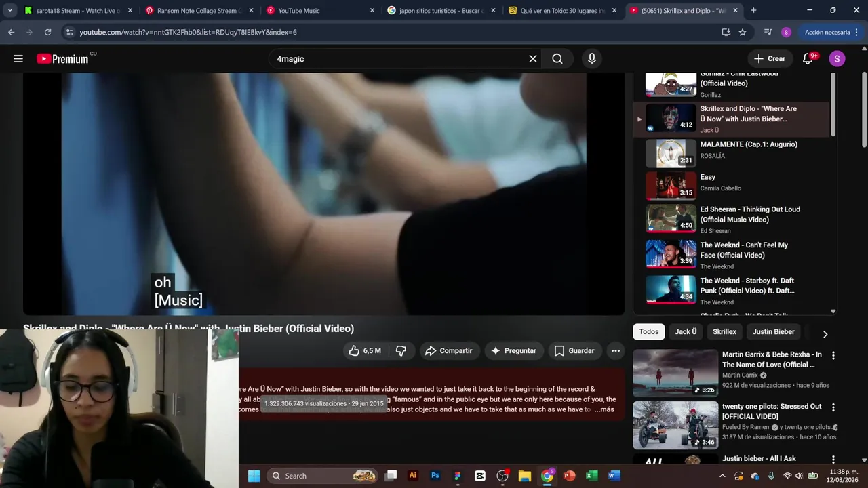
Task: Open twenty one pilots Stressed Out thumbnail
Action: pos(675,425)
